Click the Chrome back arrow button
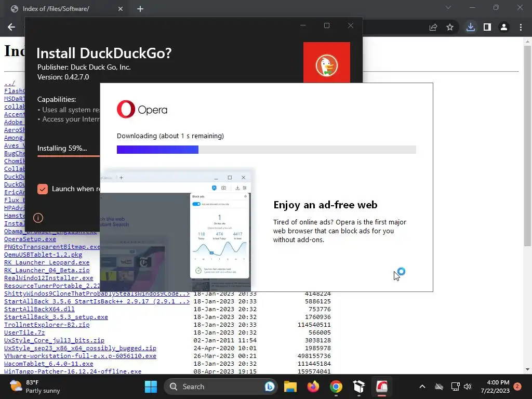This screenshot has height=399, width=532. point(11,27)
